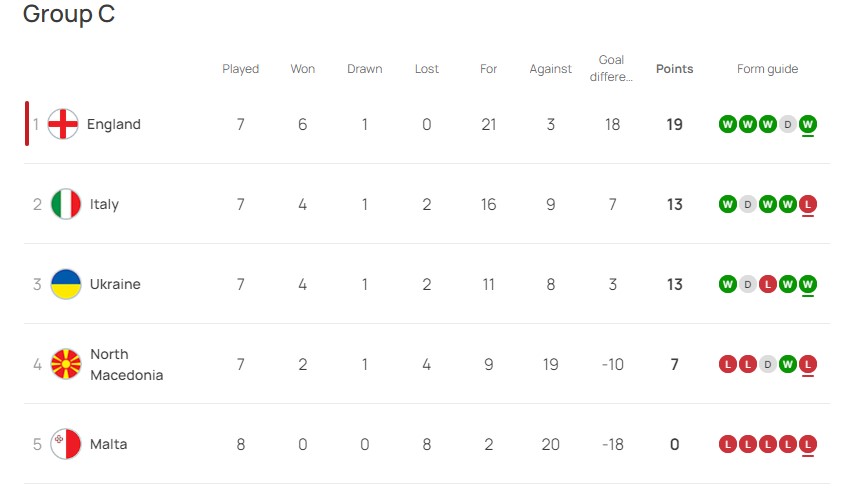852x504 pixels.
Task: Sort table by Points column header
Action: pos(674,69)
